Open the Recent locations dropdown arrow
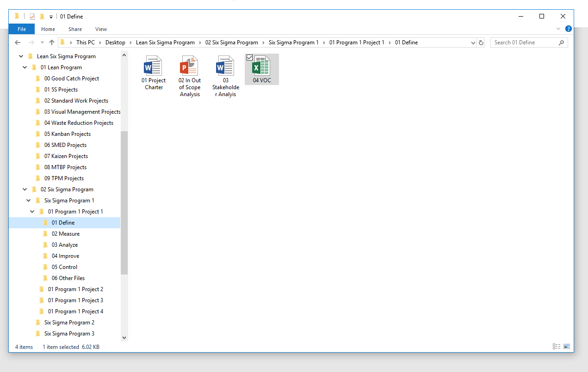The width and height of the screenshot is (588, 372). tap(42, 43)
